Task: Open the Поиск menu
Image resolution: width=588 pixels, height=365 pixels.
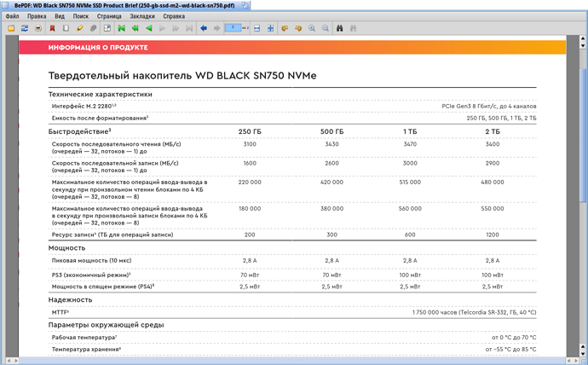Action: tap(81, 16)
